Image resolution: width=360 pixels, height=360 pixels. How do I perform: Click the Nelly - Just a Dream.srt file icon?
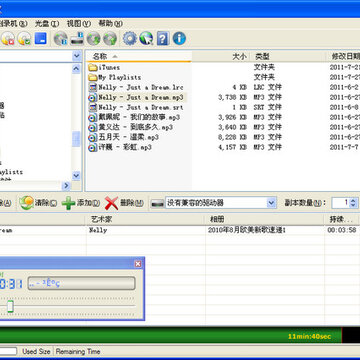[92, 107]
